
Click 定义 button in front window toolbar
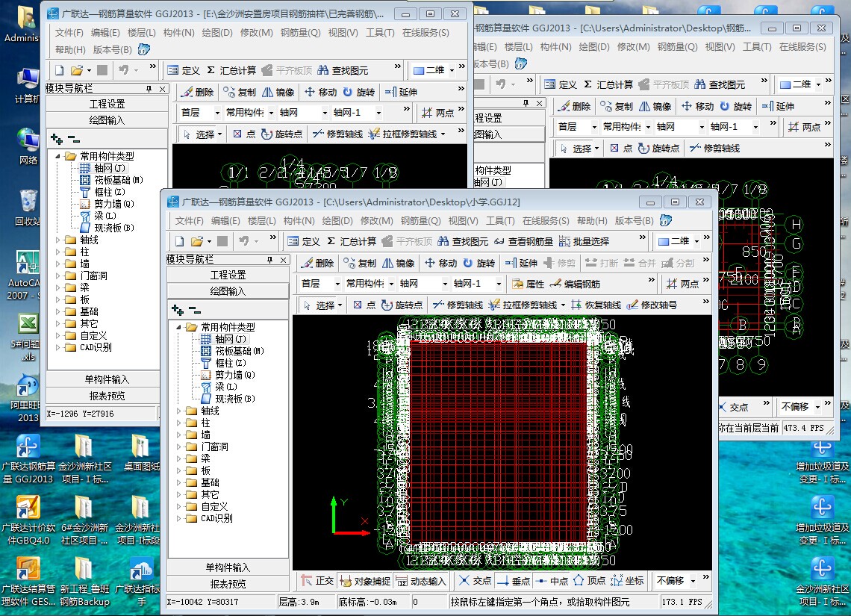click(x=304, y=241)
